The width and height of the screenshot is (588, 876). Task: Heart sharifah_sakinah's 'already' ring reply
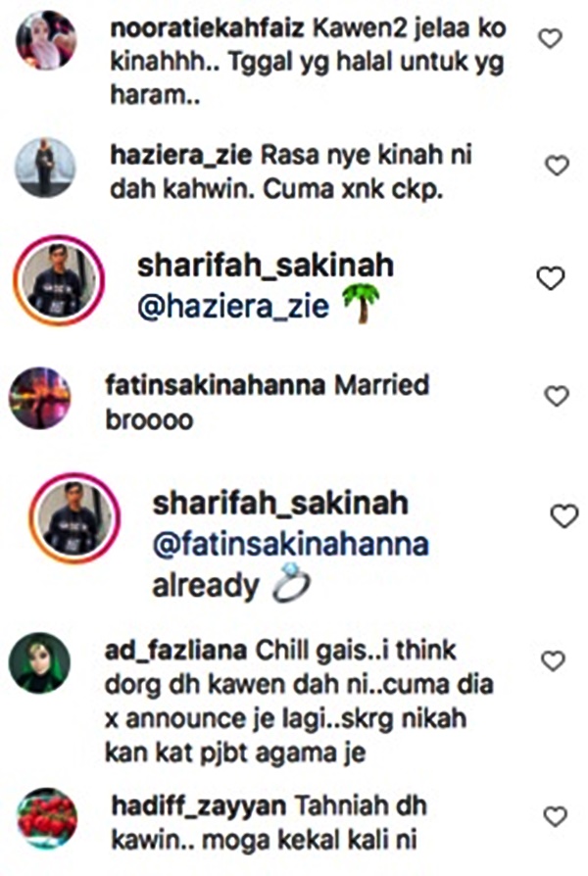coord(564,515)
